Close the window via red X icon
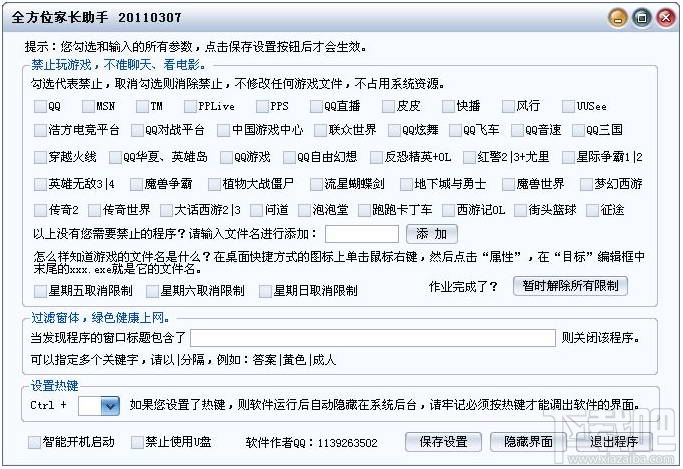 coord(666,18)
